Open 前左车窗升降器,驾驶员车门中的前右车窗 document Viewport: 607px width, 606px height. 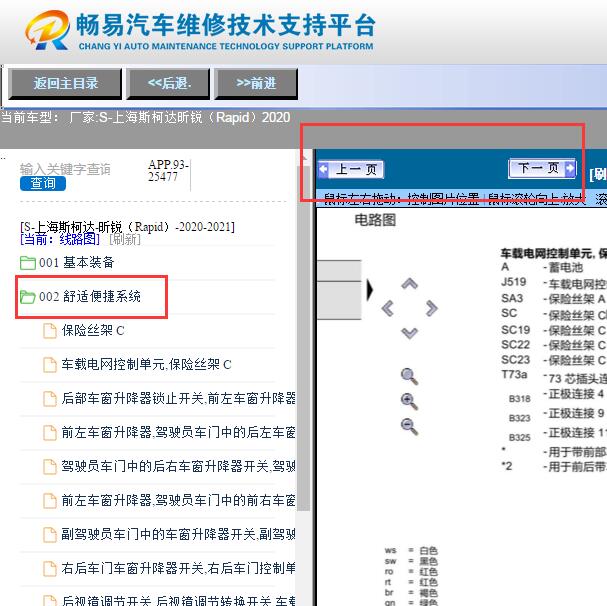click(x=178, y=501)
